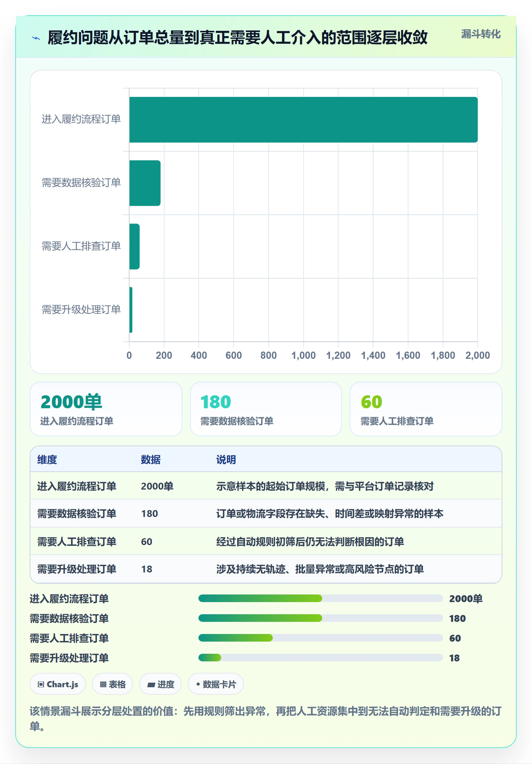Click the 表格 chip
The image size is (532, 764).
[112, 684]
